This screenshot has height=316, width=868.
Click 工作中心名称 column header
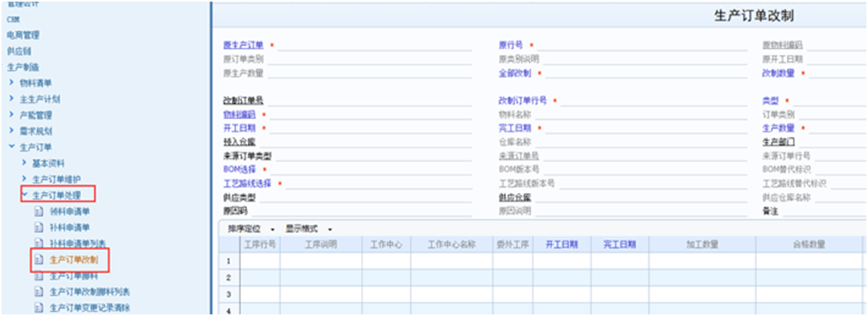[451, 244]
